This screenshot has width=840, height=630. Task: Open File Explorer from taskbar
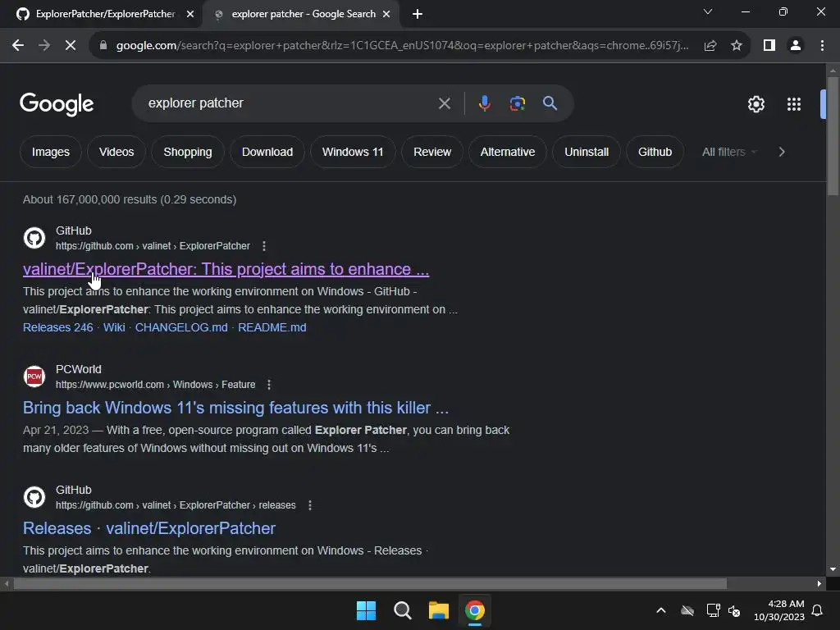click(x=439, y=610)
